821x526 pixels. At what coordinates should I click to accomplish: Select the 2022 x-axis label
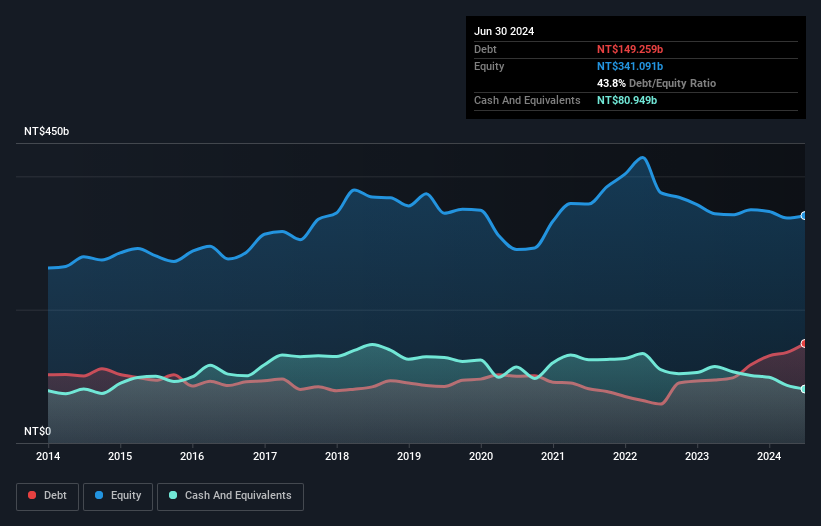[x=625, y=456]
